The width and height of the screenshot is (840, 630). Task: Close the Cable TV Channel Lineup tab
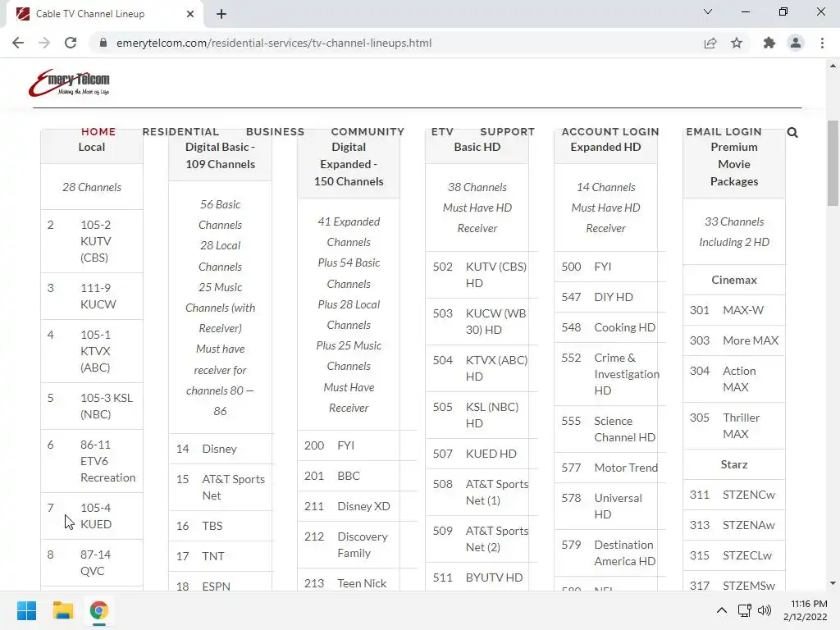(x=190, y=14)
